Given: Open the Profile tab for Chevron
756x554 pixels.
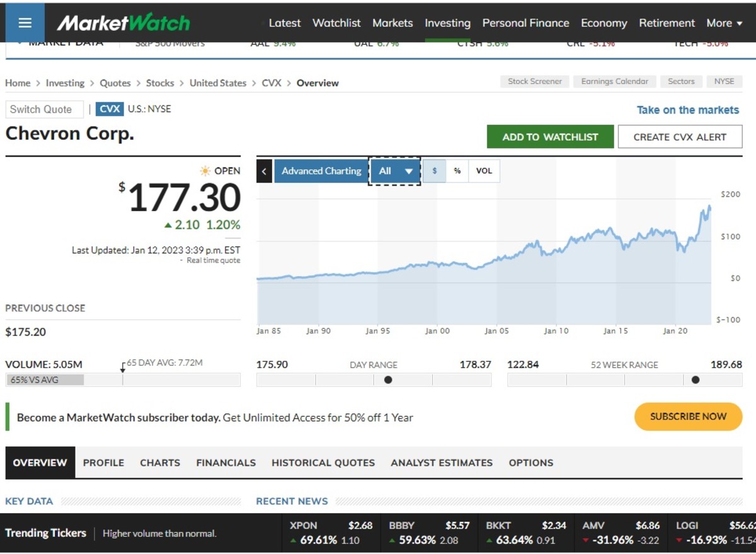Looking at the screenshot, I should point(103,463).
